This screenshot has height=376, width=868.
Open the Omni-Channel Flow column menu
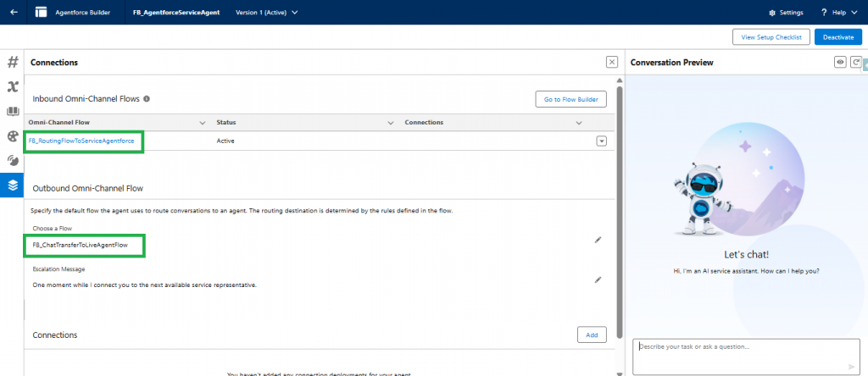pyautogui.click(x=202, y=122)
